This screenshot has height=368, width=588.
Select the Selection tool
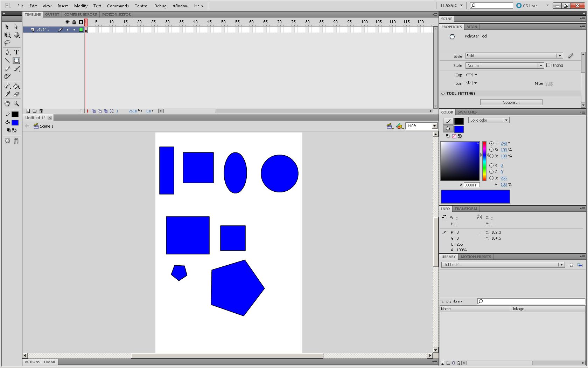pyautogui.click(x=6, y=27)
